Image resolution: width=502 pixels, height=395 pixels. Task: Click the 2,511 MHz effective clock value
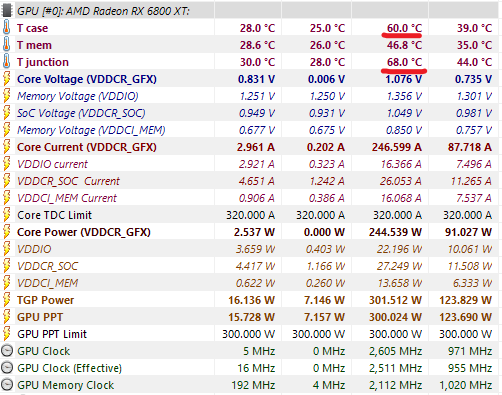click(395, 368)
